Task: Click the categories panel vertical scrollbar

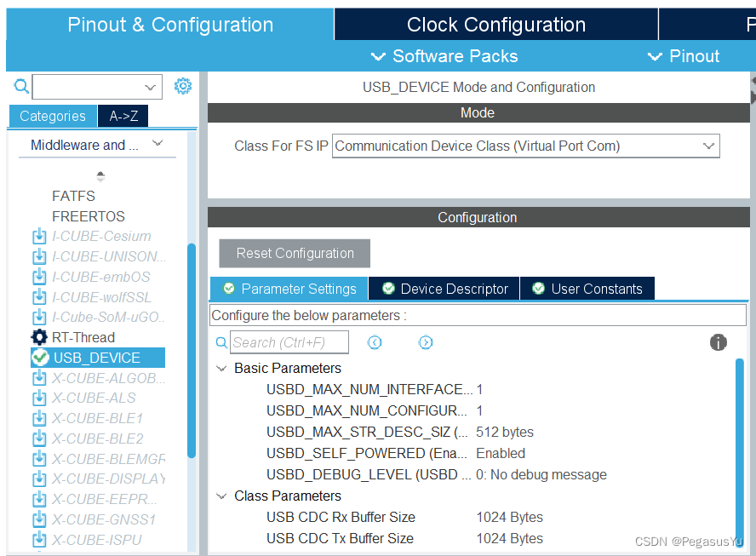Action: point(192,351)
